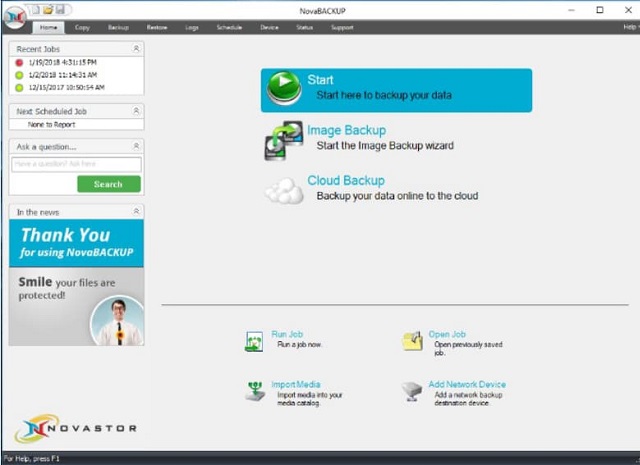Collapse the Next Scheduled Job panel
This screenshot has height=465, width=640.
click(136, 111)
